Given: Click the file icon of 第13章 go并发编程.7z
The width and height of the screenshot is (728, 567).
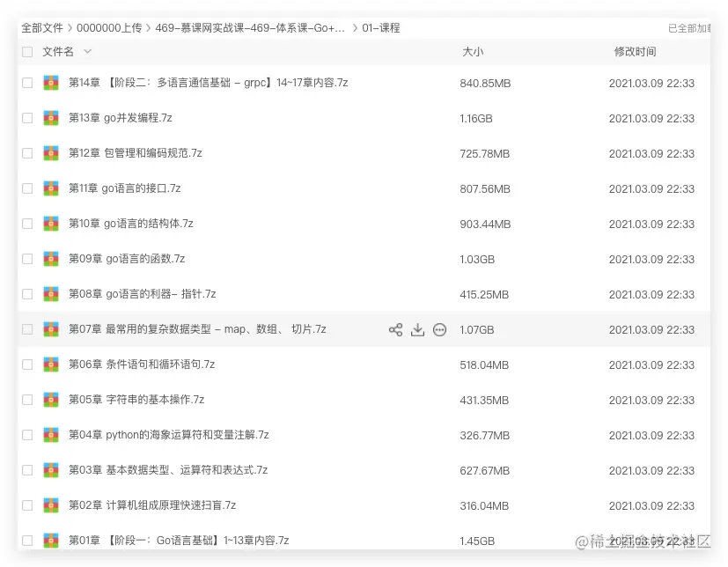Looking at the screenshot, I should click(50, 118).
